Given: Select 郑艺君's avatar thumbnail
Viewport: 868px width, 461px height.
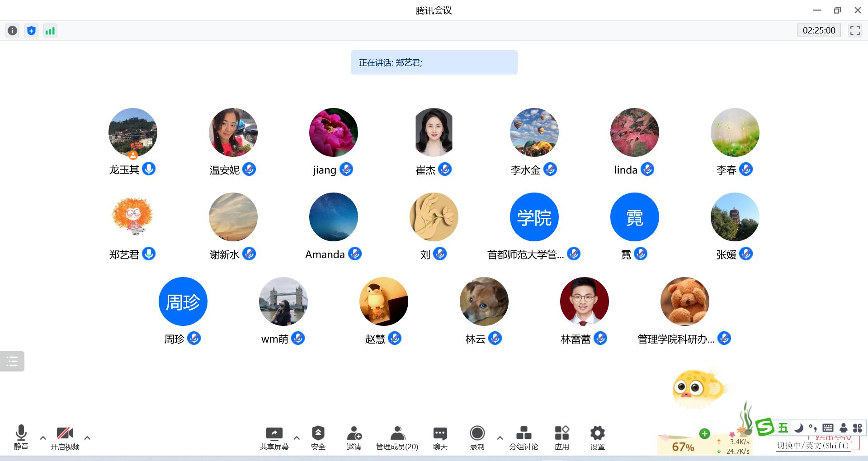Looking at the screenshot, I should point(132,217).
